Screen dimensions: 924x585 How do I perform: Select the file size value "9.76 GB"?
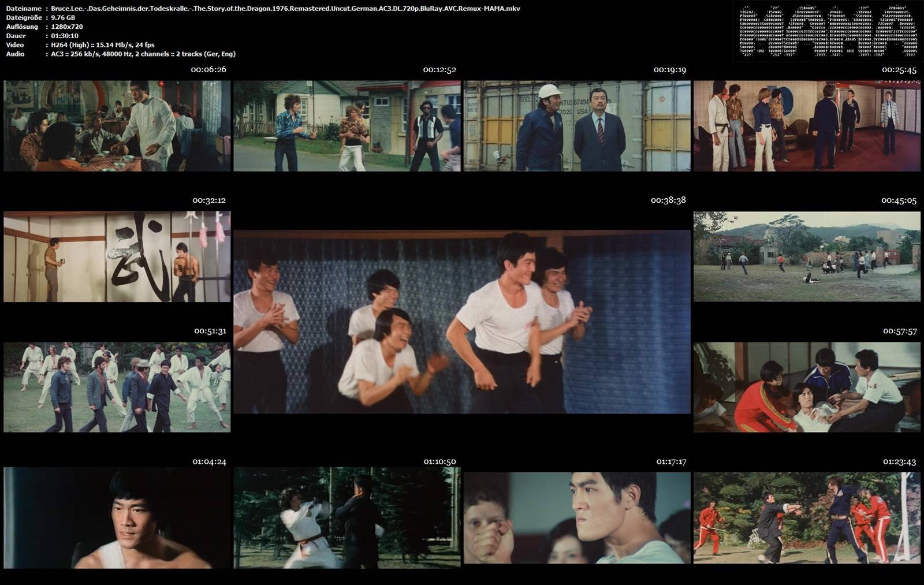[63, 18]
